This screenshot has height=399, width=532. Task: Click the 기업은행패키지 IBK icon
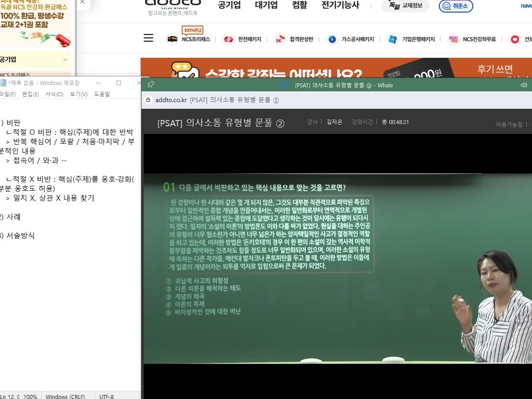393,39
